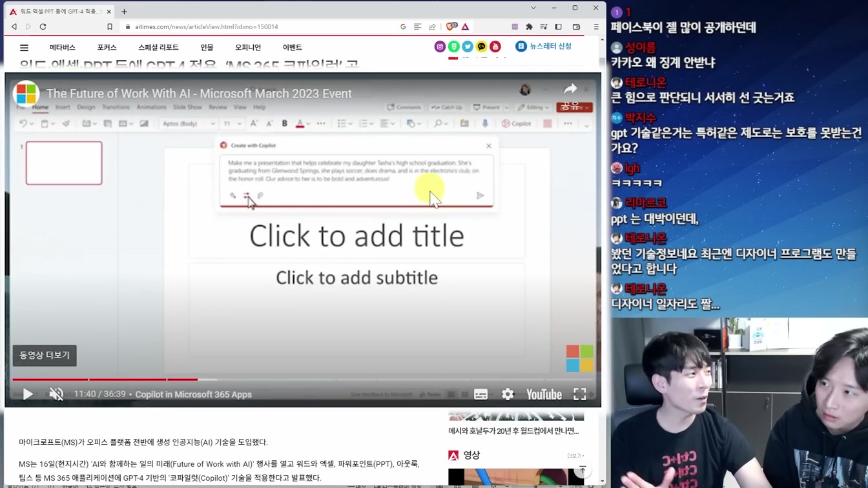
Task: Click the share page icon in address bar
Action: (x=432, y=26)
